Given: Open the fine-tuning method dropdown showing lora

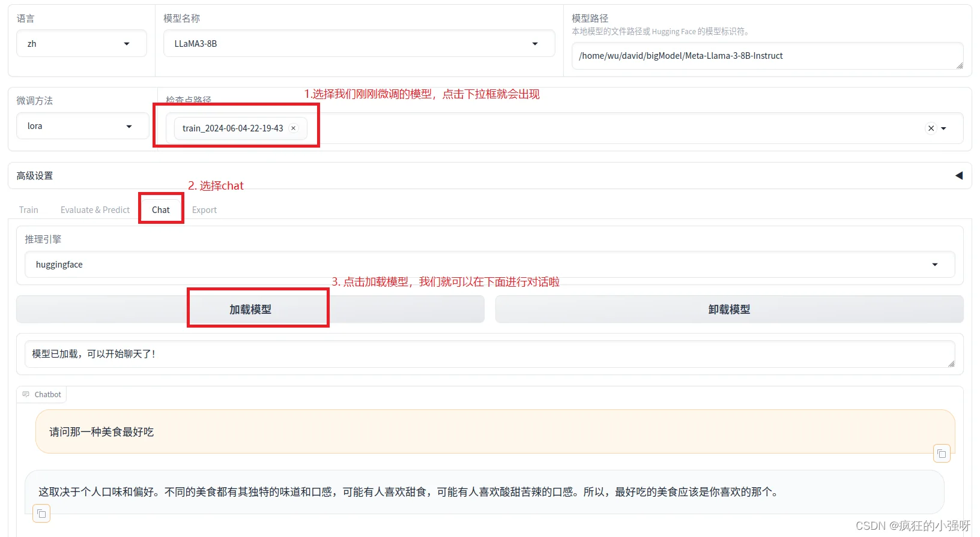Looking at the screenshot, I should point(82,126).
